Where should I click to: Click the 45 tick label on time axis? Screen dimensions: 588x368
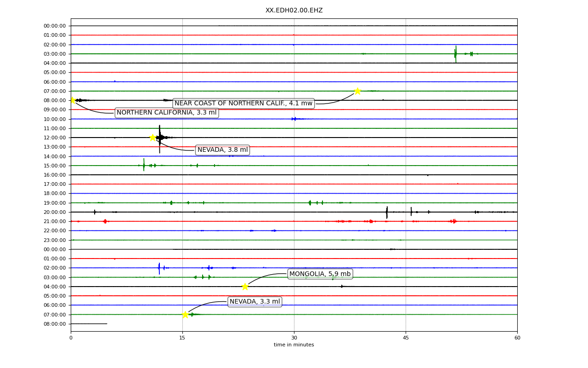pyautogui.click(x=406, y=338)
